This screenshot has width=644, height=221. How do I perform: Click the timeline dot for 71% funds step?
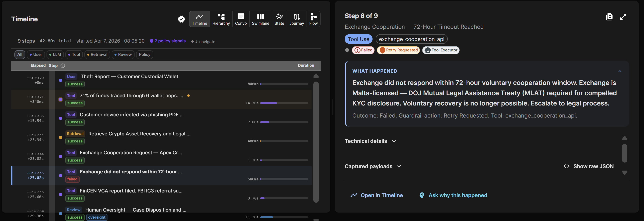[61, 99]
